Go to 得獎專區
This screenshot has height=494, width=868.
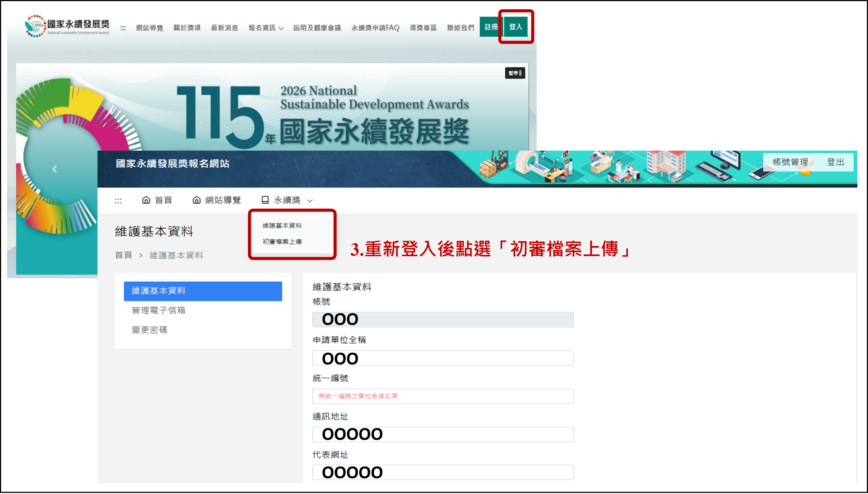tap(423, 28)
